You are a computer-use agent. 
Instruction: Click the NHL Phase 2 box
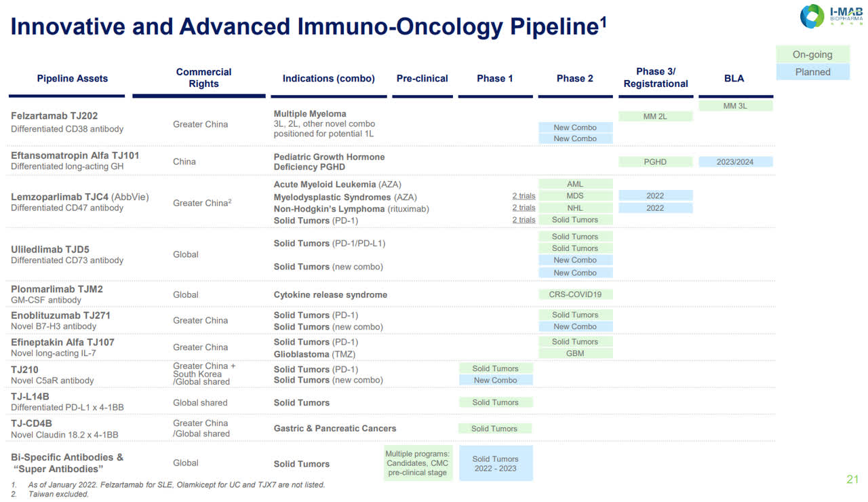click(x=575, y=208)
